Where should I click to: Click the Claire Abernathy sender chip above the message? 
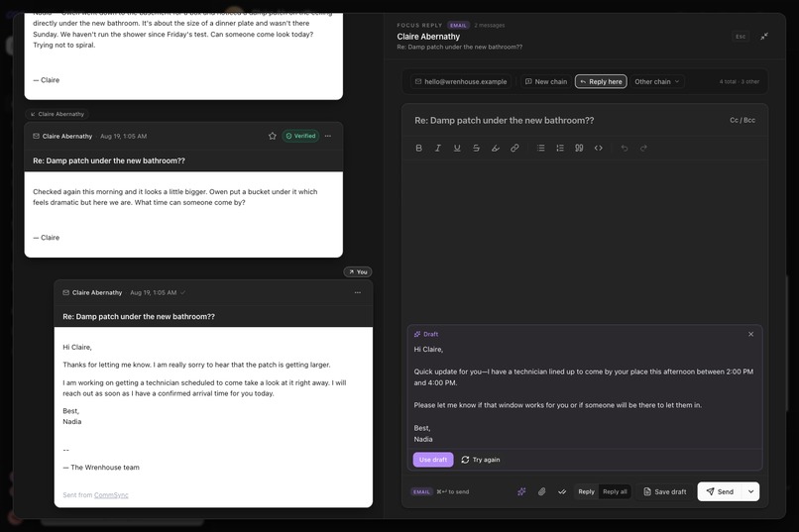click(57, 114)
